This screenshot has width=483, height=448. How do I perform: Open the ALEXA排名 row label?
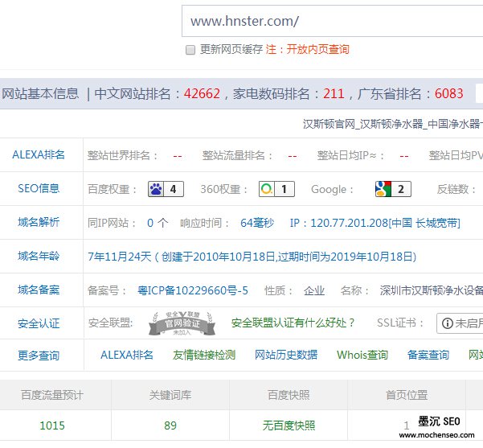(x=39, y=154)
